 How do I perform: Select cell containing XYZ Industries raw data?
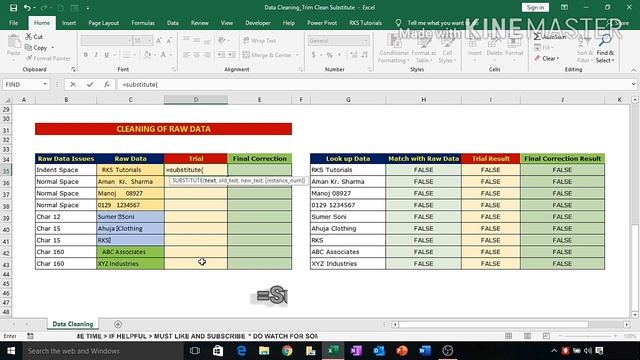[130, 264]
